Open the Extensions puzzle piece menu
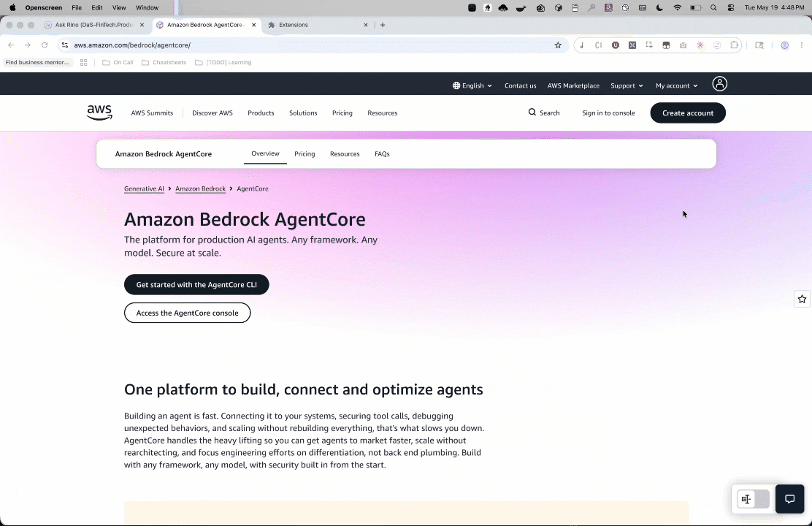Viewport: 812px width, 526px height. (x=734, y=45)
